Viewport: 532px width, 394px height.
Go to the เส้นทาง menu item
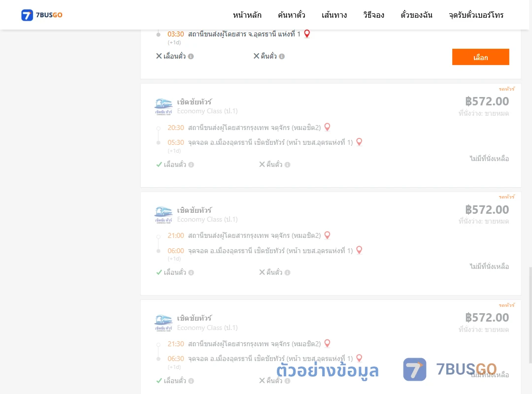(x=334, y=15)
